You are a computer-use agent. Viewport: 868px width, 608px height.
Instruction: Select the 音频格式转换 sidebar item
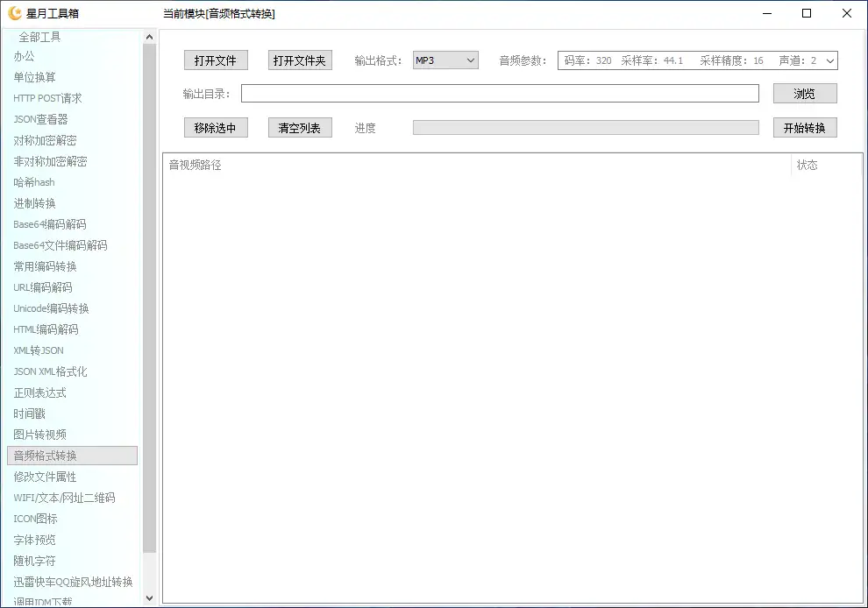[x=73, y=456]
